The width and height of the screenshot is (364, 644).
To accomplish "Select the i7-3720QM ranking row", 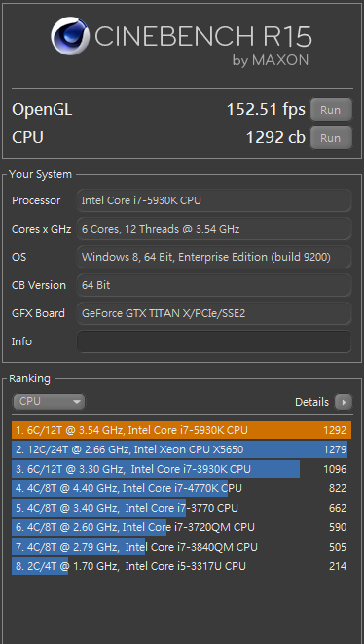I will coord(182,527).
